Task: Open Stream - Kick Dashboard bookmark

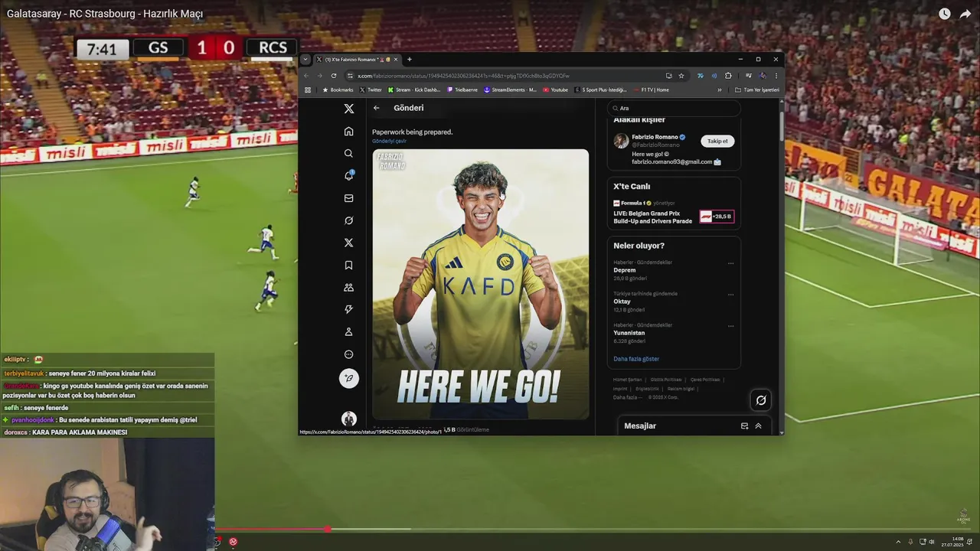Action: 414,90
